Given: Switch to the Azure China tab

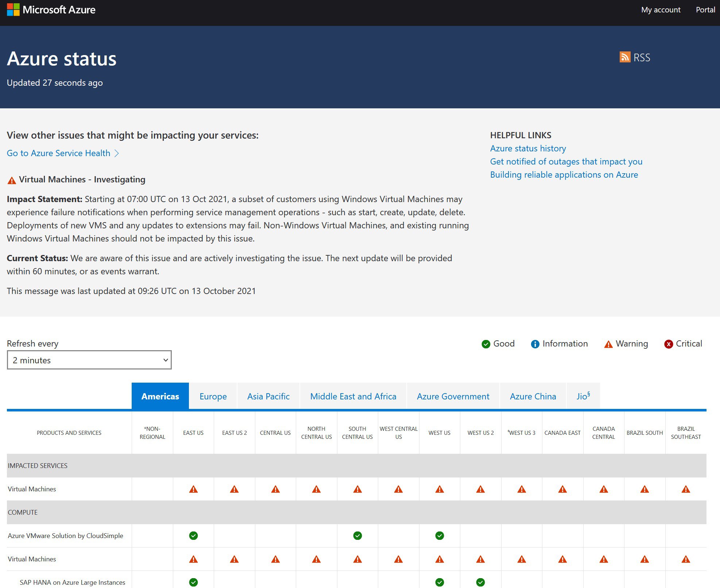Looking at the screenshot, I should [533, 396].
